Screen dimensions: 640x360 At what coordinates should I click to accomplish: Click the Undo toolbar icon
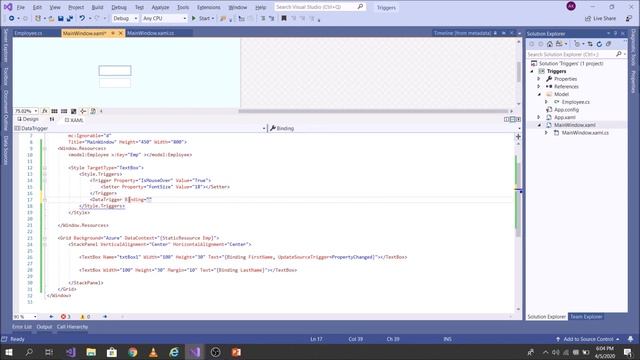tap(82, 18)
